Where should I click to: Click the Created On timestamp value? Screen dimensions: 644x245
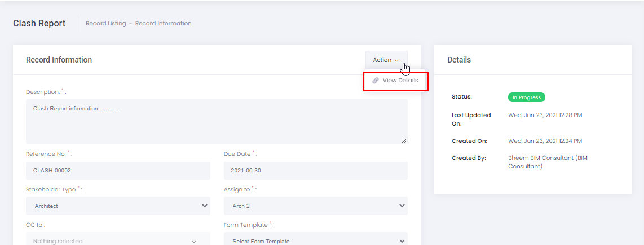point(545,141)
